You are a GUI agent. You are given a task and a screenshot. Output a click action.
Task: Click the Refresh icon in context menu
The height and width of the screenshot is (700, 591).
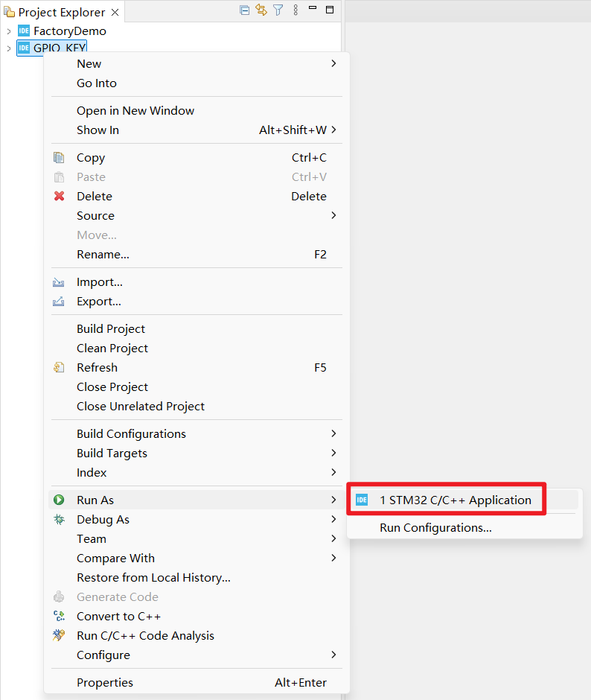(60, 368)
